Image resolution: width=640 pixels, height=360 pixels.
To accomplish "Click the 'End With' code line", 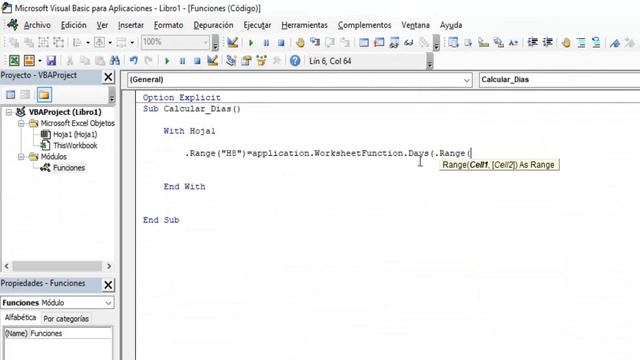I will click(x=184, y=187).
